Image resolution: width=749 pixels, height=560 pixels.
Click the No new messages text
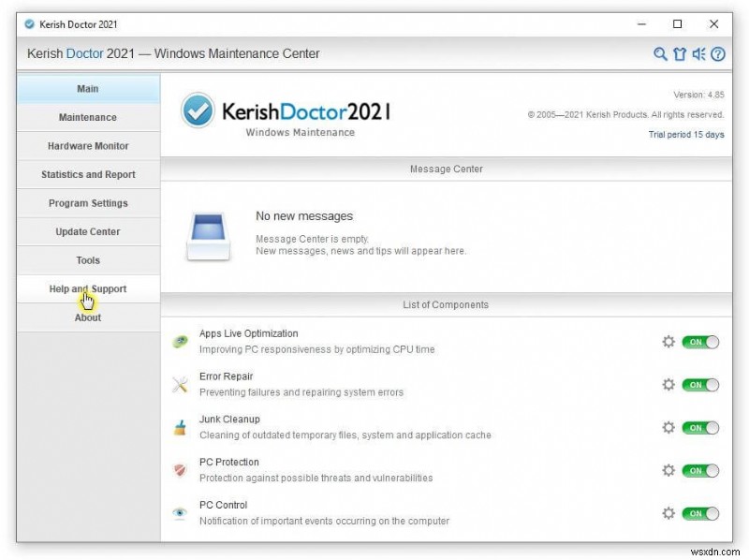(304, 216)
